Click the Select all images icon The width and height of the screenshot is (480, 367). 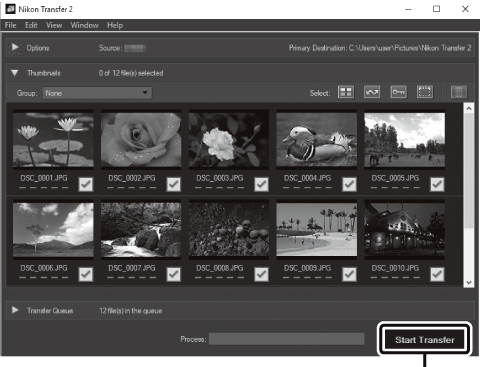346,92
